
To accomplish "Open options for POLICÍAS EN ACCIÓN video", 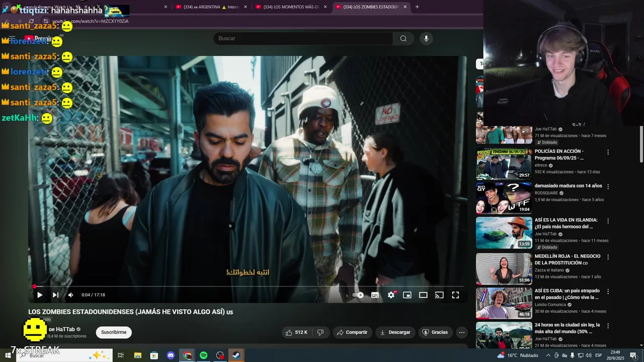I will tap(608, 152).
